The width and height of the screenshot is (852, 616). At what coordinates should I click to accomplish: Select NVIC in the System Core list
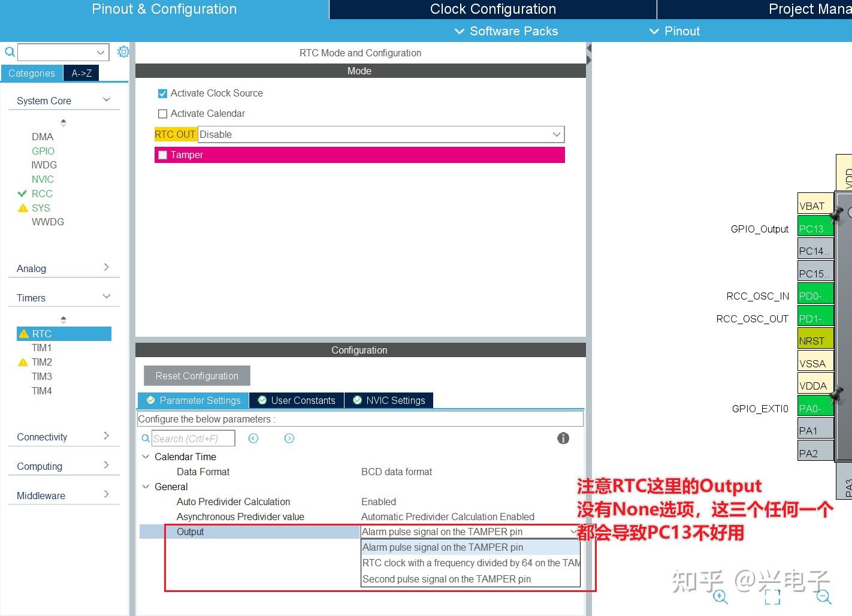43,179
